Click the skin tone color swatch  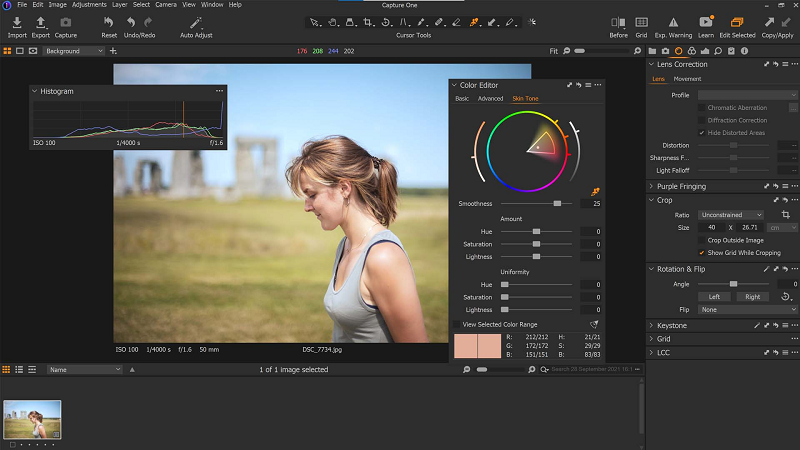tap(478, 346)
